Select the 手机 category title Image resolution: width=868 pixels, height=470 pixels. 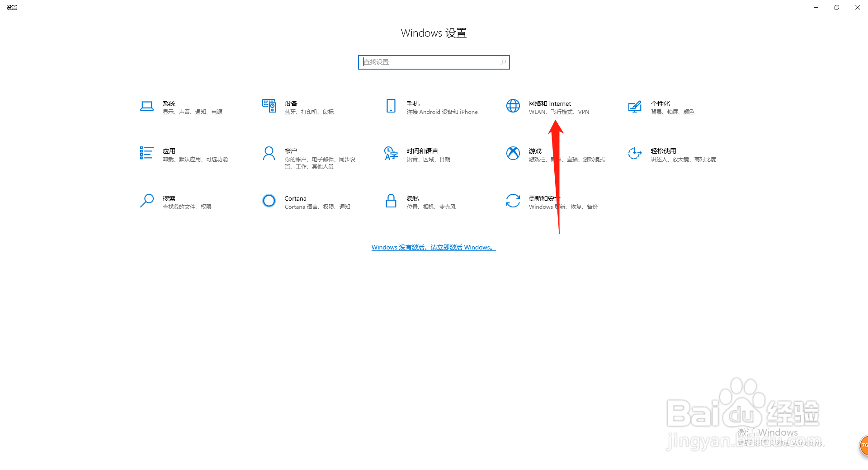(x=413, y=103)
